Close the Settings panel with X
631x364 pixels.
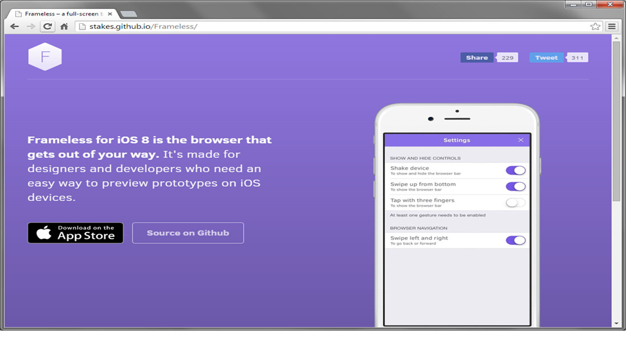click(521, 140)
